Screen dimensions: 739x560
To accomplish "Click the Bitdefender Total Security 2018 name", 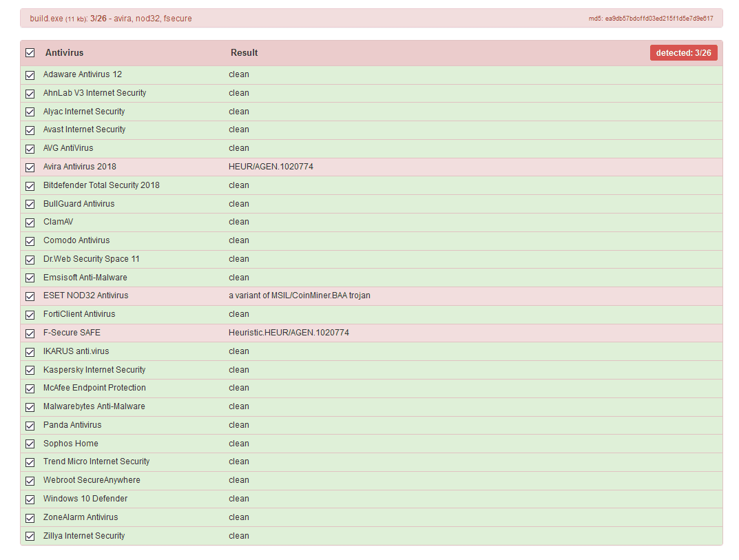I will click(101, 185).
